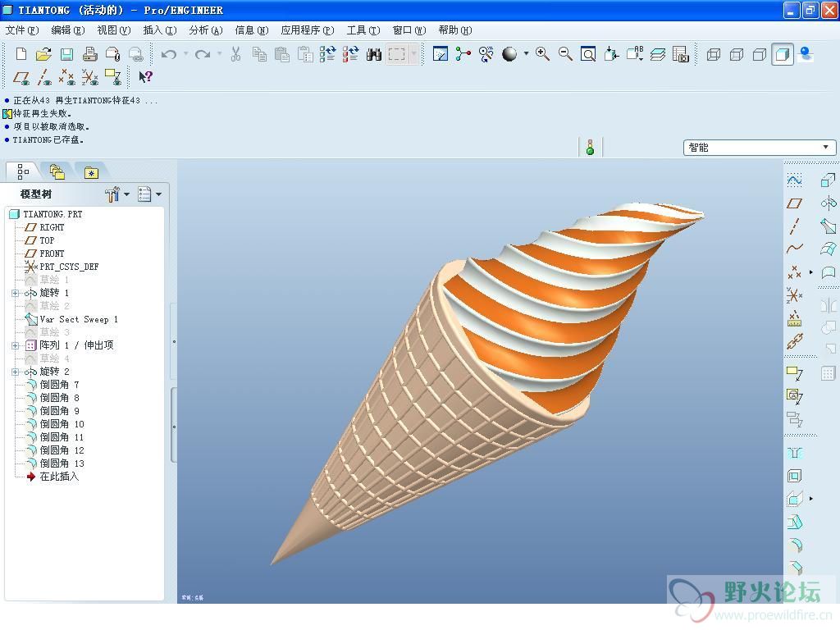
Task: Print the model using the printer icon
Action: [x=90, y=54]
